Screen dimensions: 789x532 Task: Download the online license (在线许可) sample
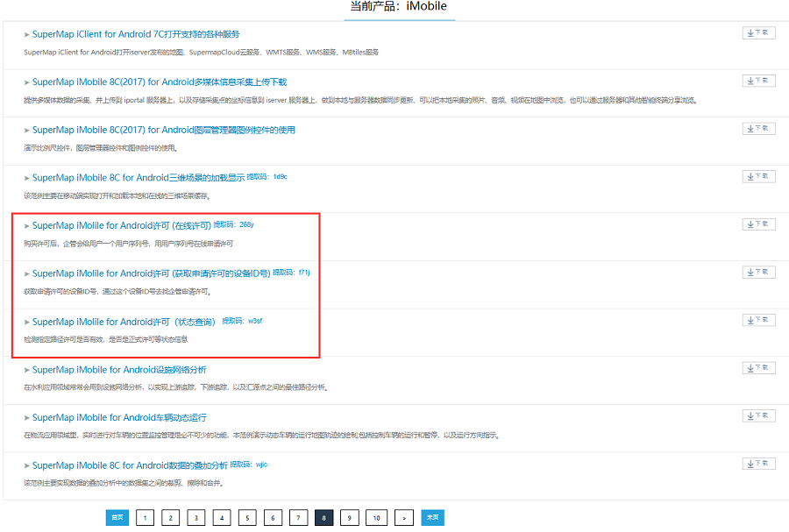click(x=758, y=224)
